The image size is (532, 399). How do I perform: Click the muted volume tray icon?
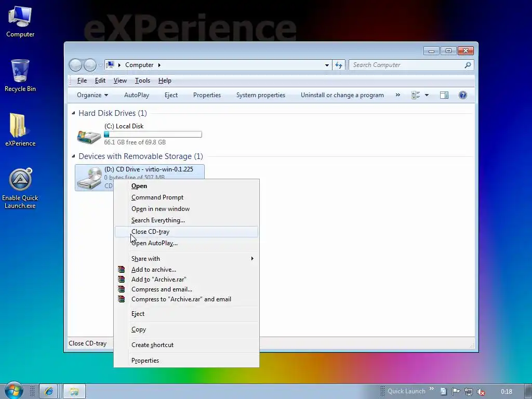coord(481,392)
